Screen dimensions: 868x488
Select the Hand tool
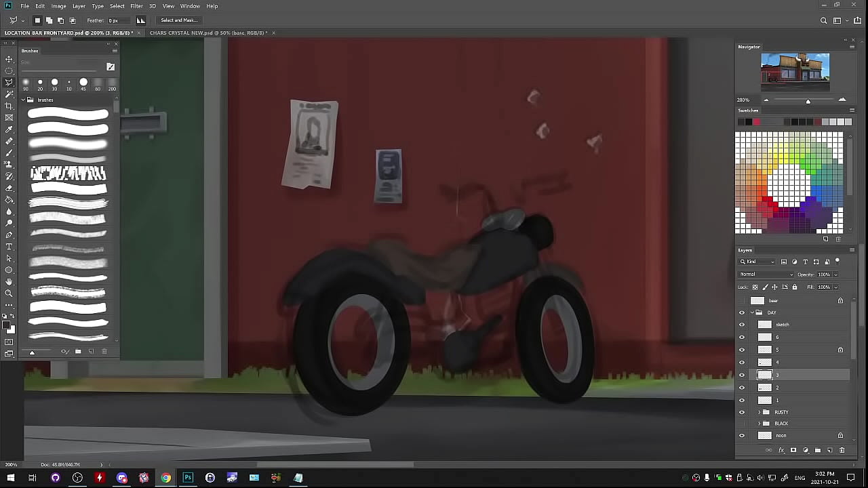coord(9,281)
